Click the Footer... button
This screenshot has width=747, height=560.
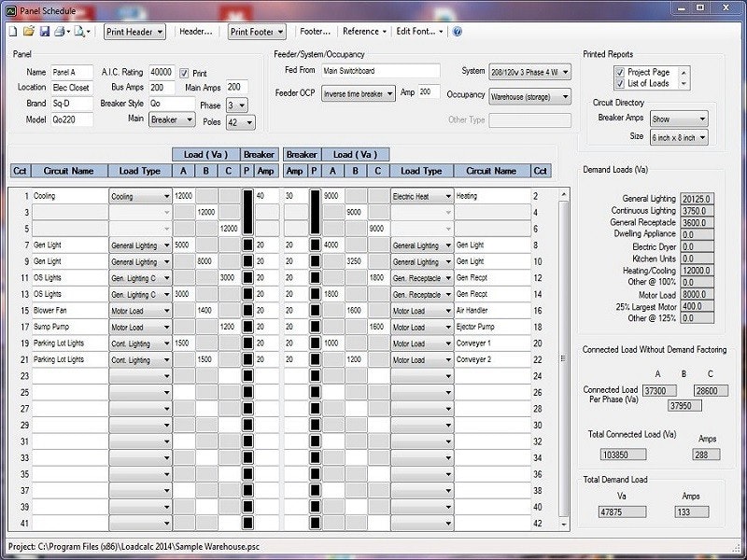317,31
